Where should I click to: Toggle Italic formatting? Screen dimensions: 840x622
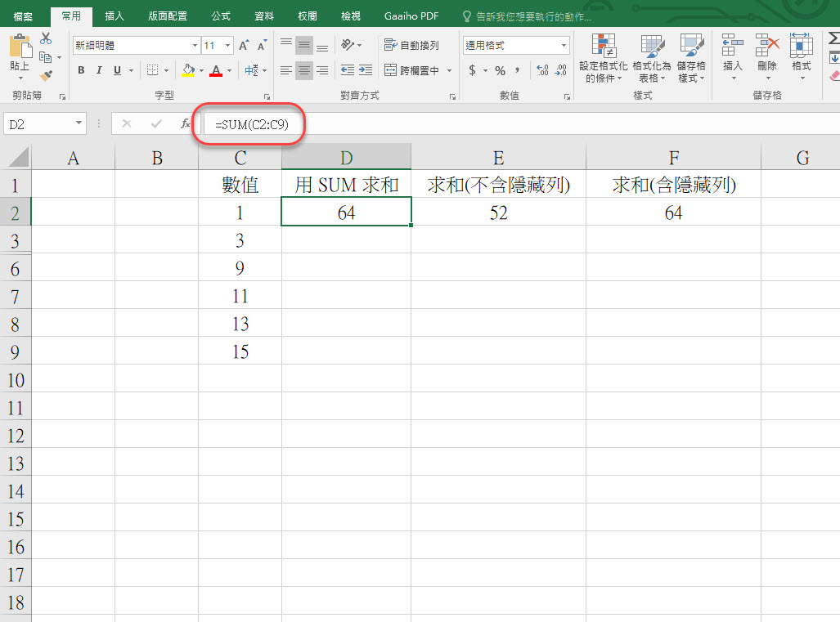pyautogui.click(x=99, y=71)
